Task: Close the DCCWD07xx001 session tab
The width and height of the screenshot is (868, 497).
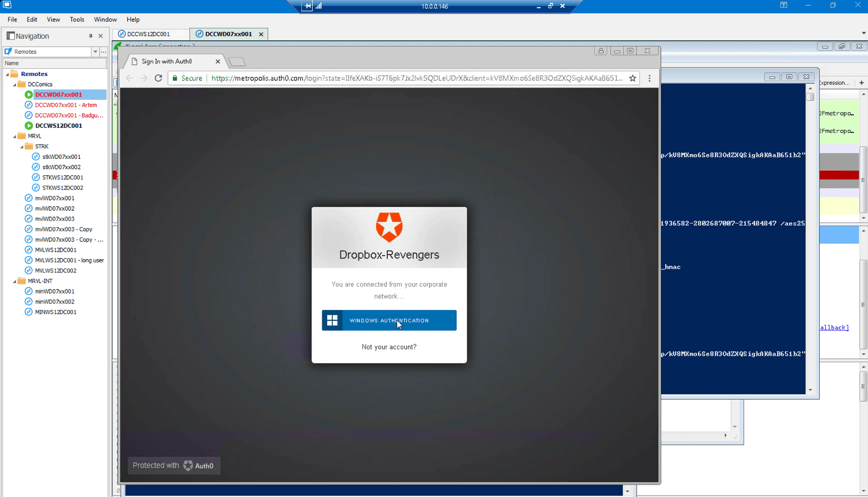Action: [x=261, y=34]
